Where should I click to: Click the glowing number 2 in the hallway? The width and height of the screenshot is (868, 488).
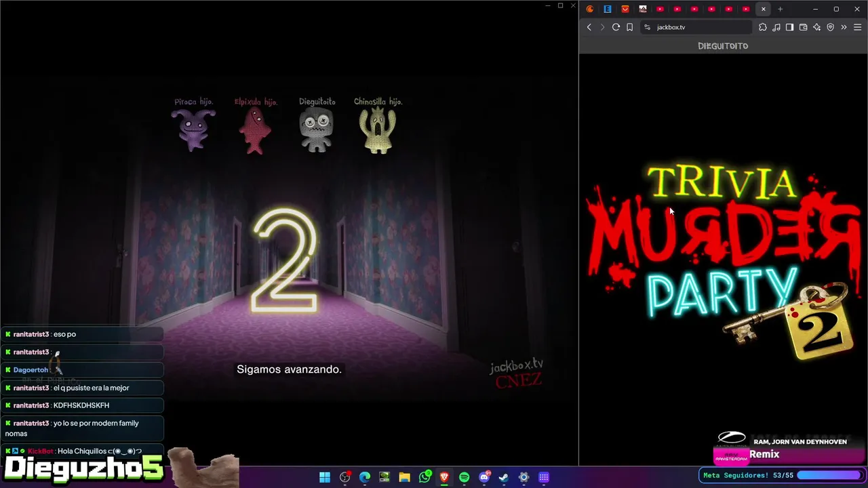click(285, 261)
